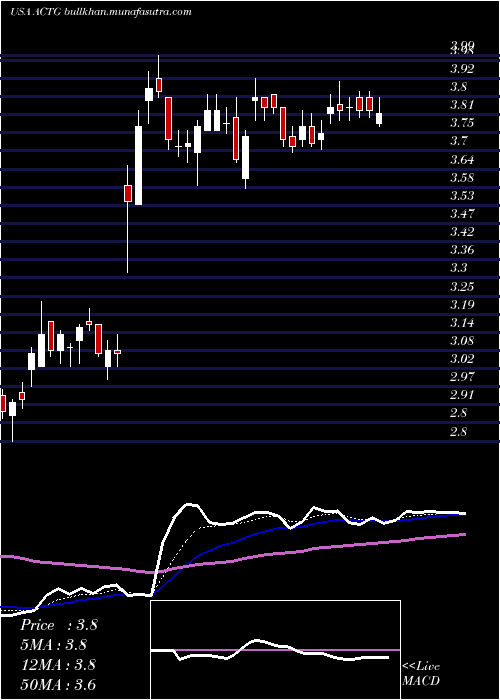The width and height of the screenshot is (500, 700).
Task: Click the 2.97 price axis label
Action: (x=462, y=377)
